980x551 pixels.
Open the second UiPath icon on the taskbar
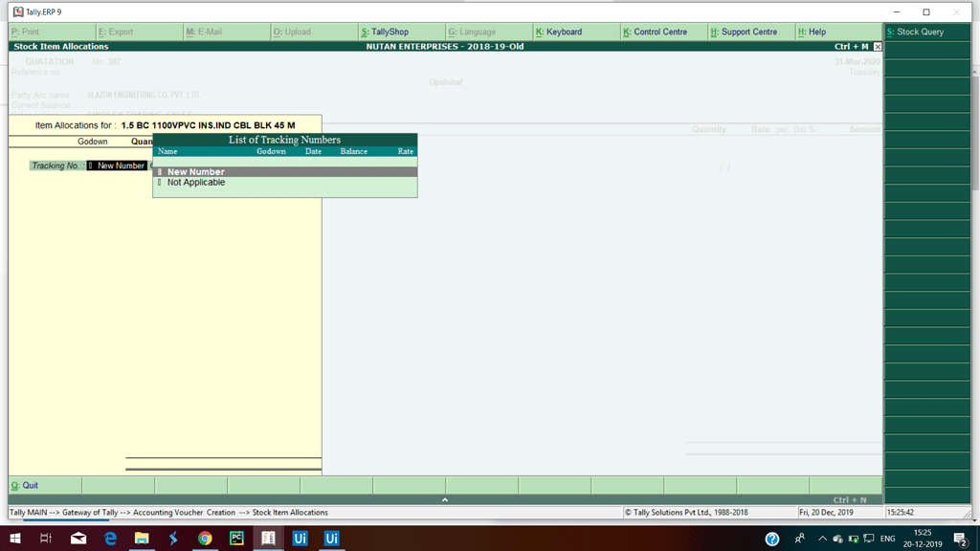pos(332,538)
